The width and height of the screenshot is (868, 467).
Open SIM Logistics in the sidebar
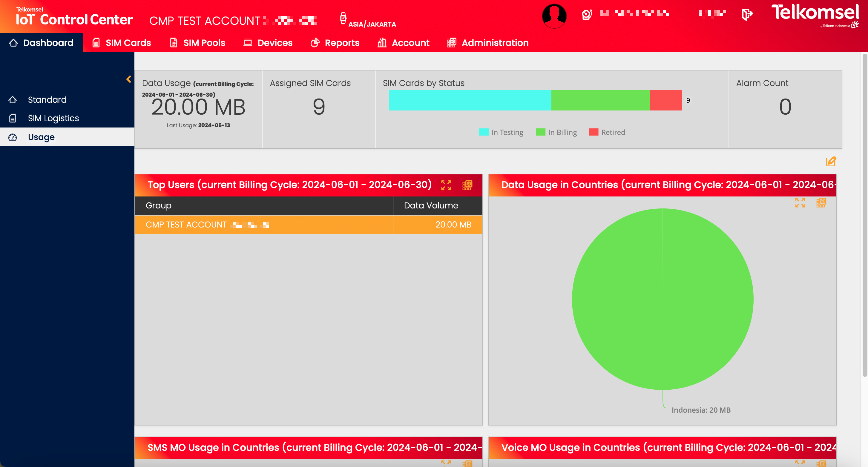tap(53, 118)
